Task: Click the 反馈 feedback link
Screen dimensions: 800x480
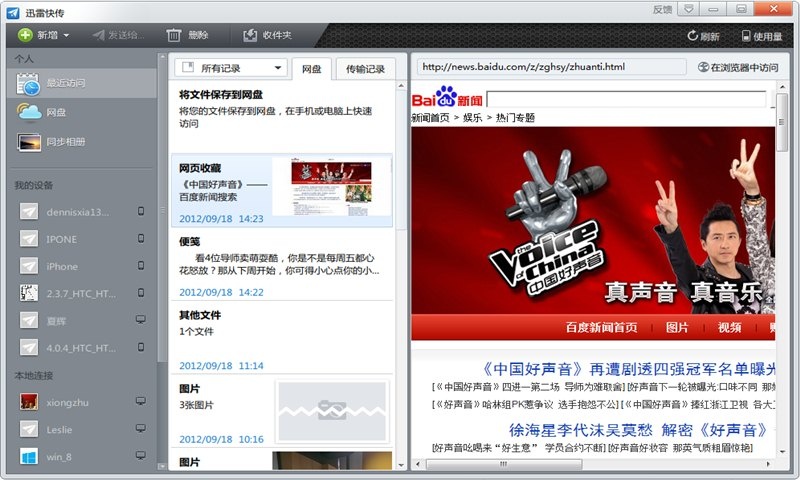Action: 662,9
